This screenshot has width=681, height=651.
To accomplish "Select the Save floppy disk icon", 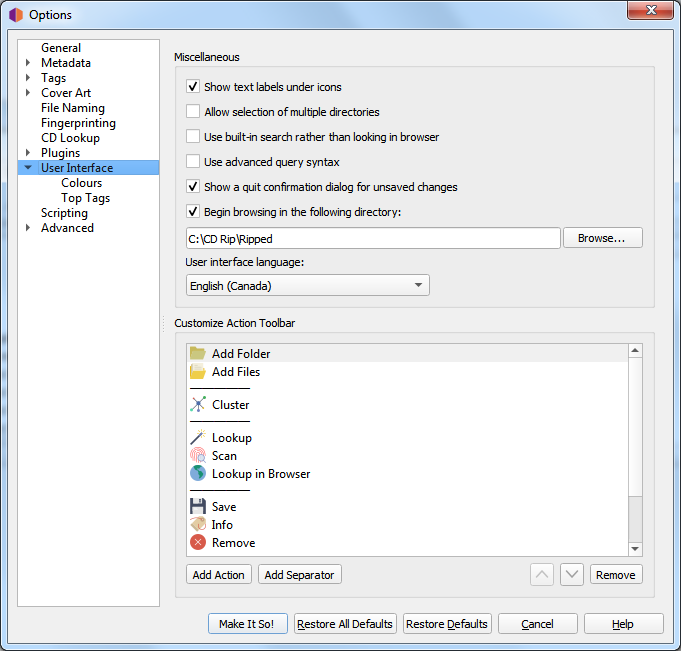I will coord(198,507).
